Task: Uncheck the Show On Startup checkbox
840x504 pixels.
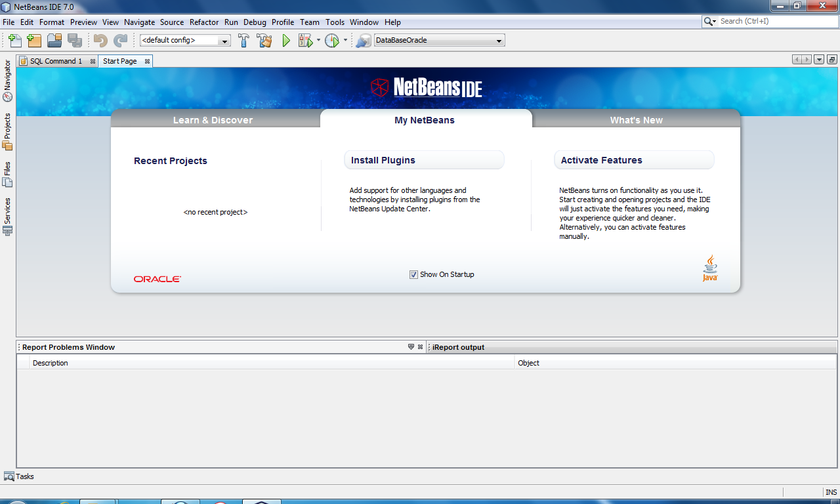Action: coord(413,274)
